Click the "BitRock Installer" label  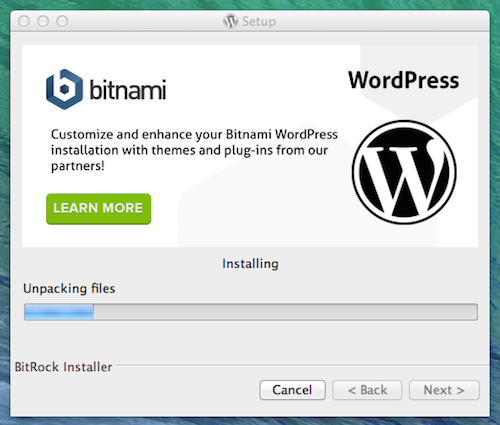(63, 367)
